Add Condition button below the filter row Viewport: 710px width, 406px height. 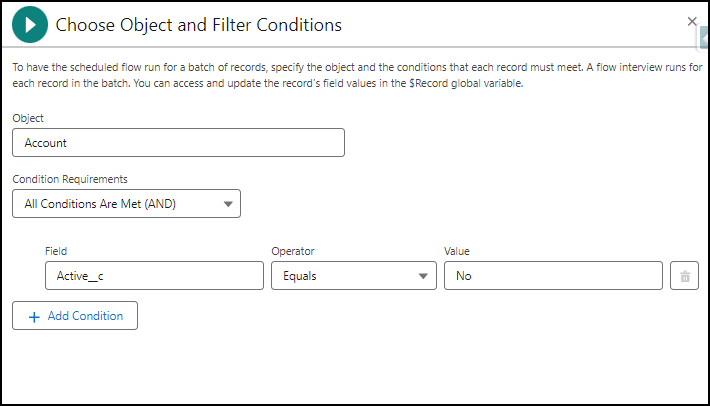[x=75, y=315]
